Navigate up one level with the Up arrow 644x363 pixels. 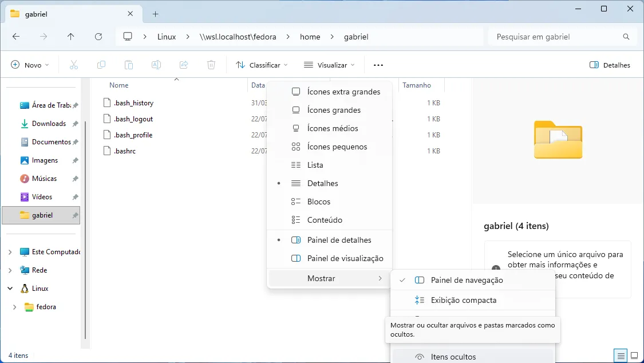coord(70,36)
